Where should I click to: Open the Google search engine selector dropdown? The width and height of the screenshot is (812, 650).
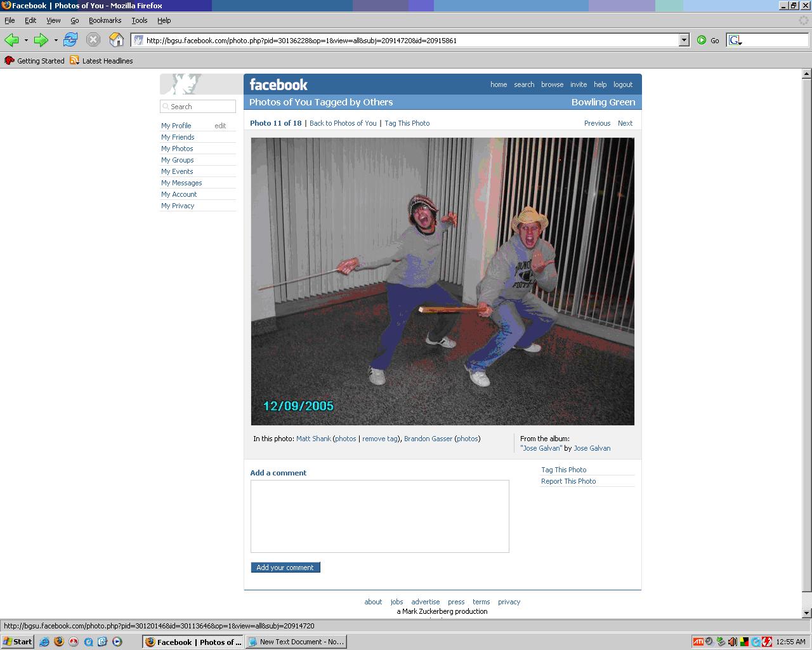pos(735,40)
